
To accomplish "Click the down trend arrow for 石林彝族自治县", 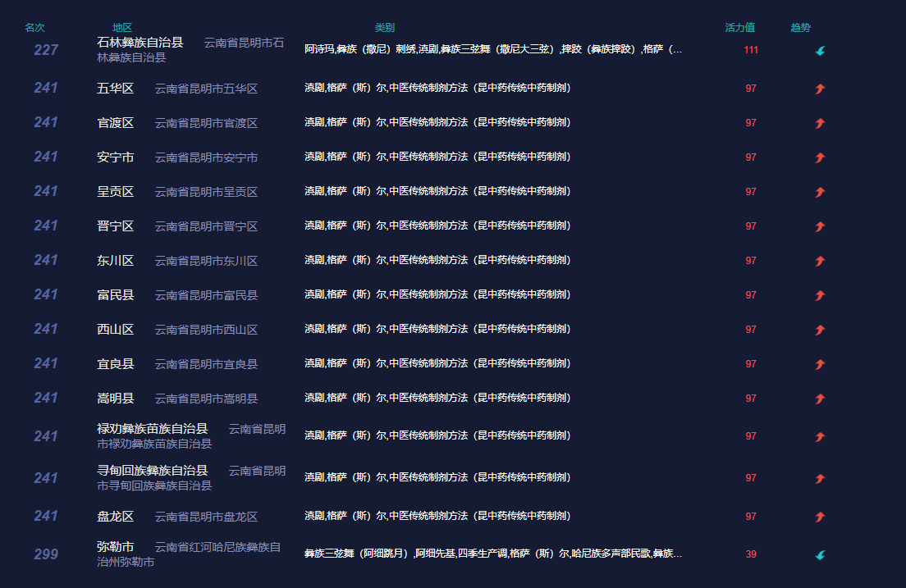I will coord(820,51).
